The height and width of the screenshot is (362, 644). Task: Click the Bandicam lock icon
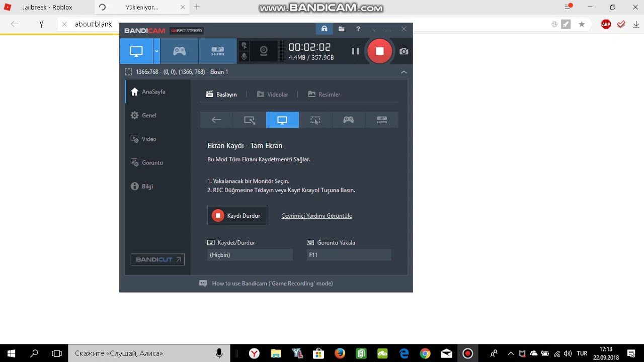click(x=324, y=29)
